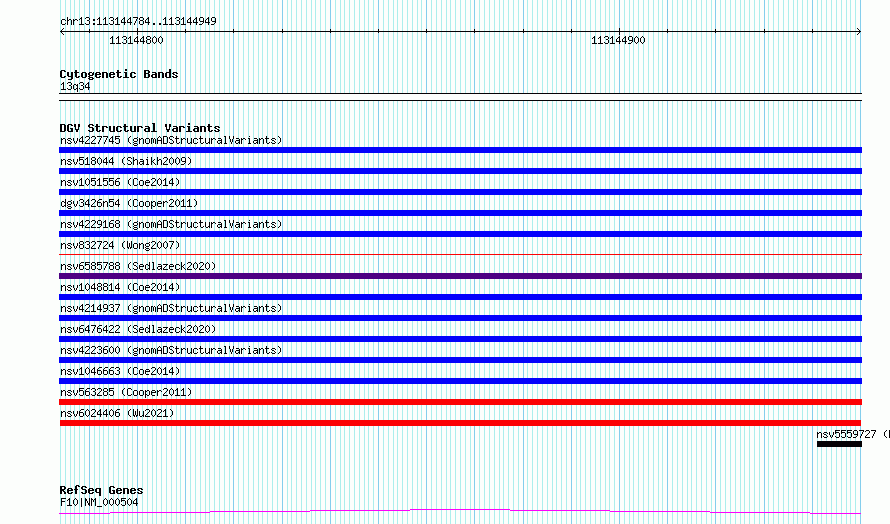Click the chr13:113144784..113144949 region label
Viewport: 890px width, 524px height.
click(138, 22)
